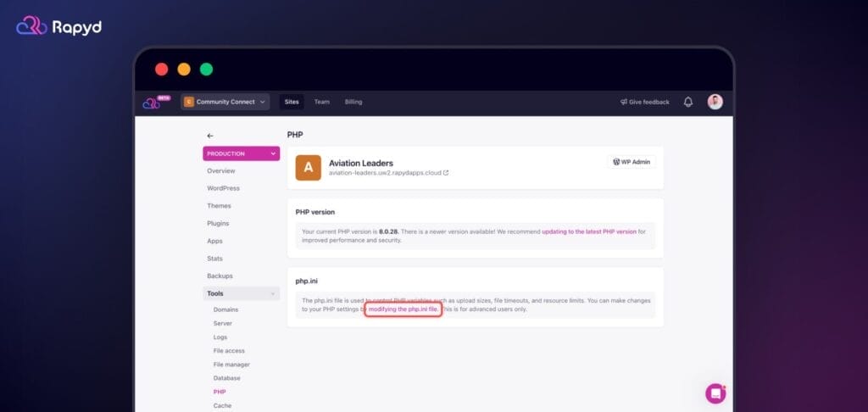Go back using the left arrow
The width and height of the screenshot is (868, 412).
[210, 136]
